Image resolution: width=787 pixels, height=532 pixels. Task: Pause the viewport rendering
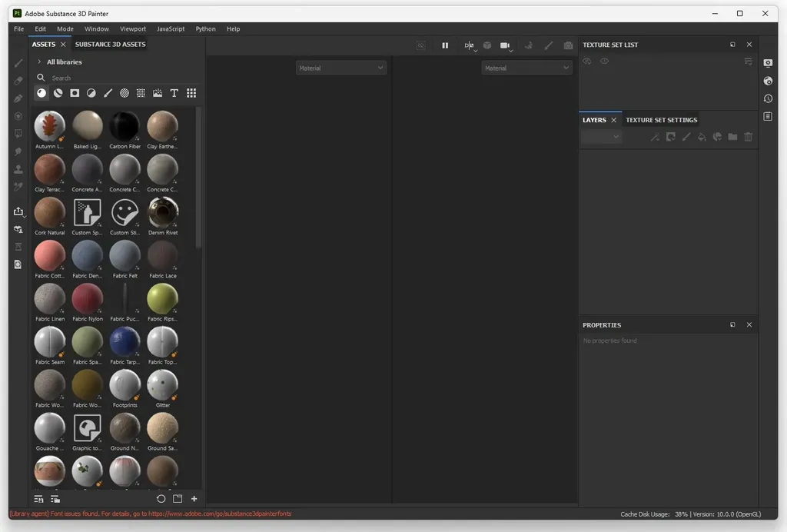coord(445,45)
